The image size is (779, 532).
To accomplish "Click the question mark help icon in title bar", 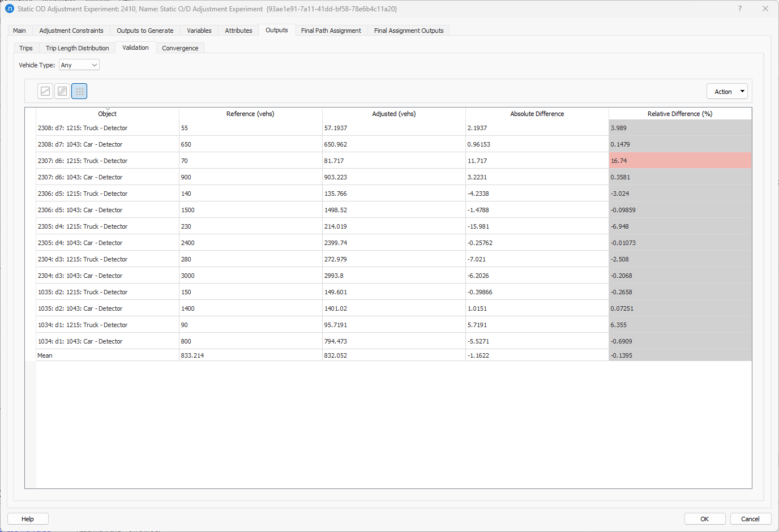I will tap(740, 8).
